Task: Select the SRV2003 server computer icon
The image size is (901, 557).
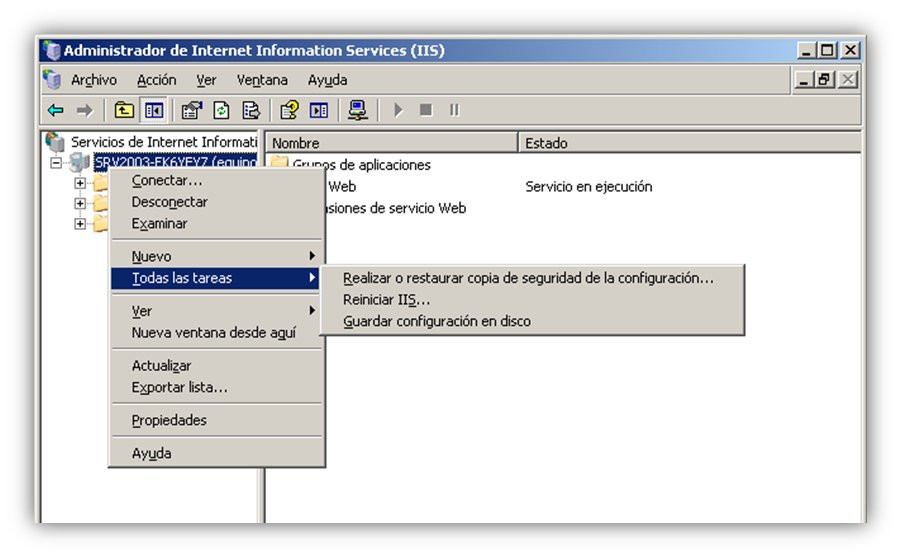Action: (79, 163)
